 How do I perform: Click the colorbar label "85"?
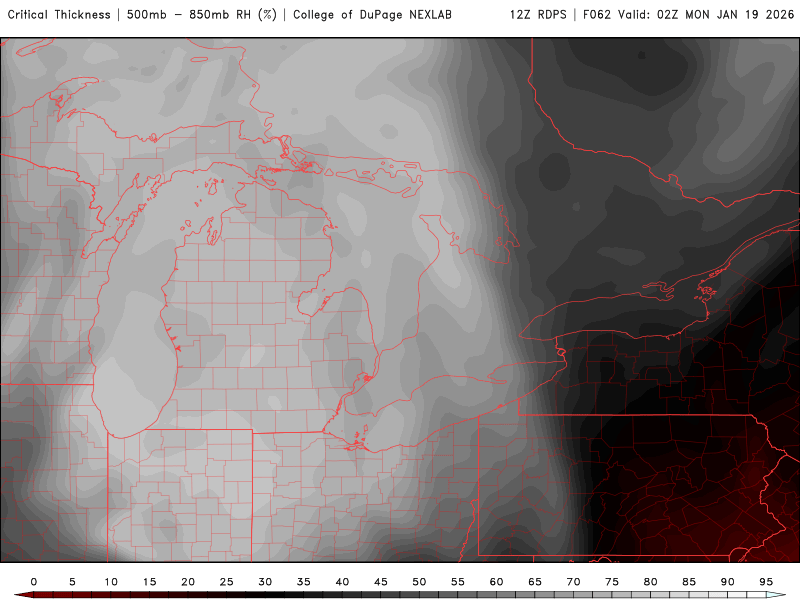689,582
